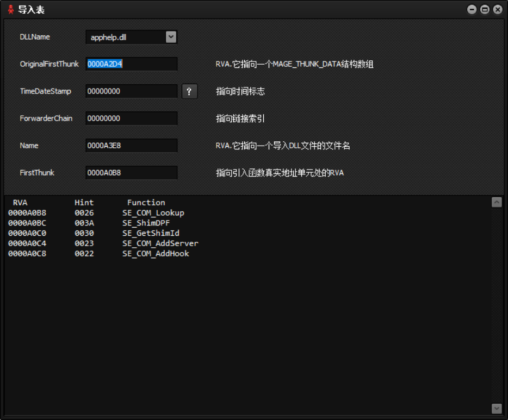The height and width of the screenshot is (420, 508).
Task: Click the scrollbar up arrow in function list
Action: click(496, 202)
